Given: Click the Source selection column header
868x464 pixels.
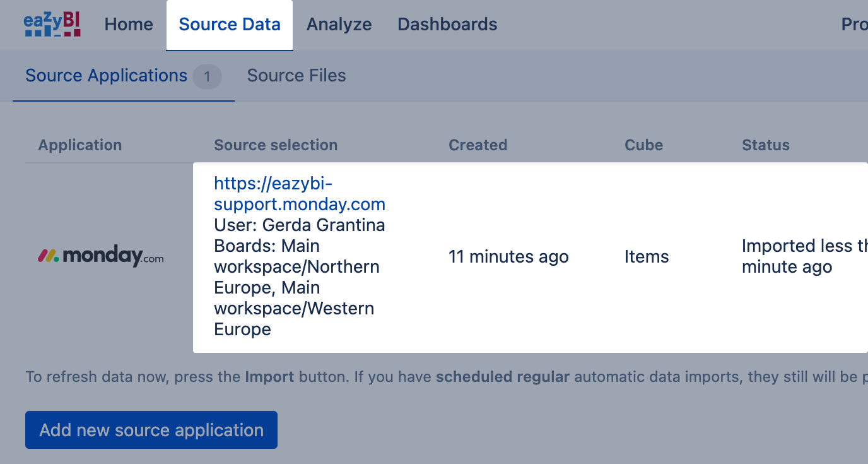Looking at the screenshot, I should coord(276,145).
